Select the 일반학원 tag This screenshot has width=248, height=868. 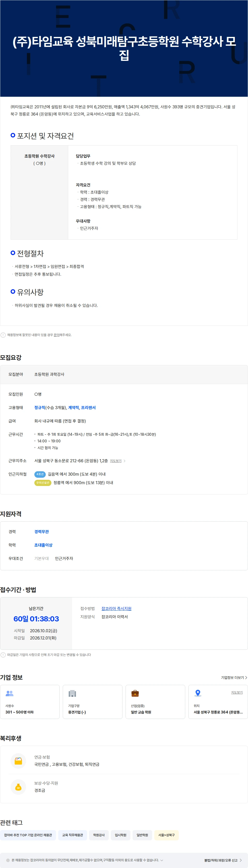pyautogui.click(x=142, y=835)
